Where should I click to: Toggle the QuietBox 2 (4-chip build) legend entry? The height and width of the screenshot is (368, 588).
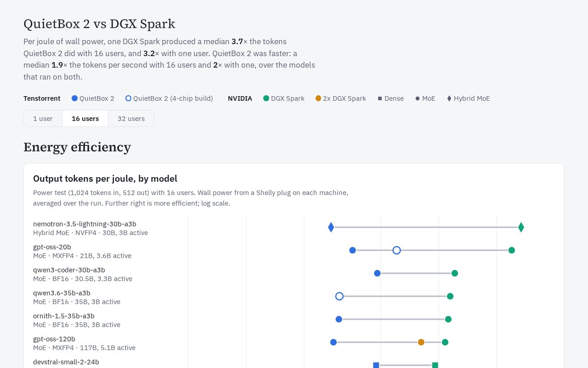point(169,98)
